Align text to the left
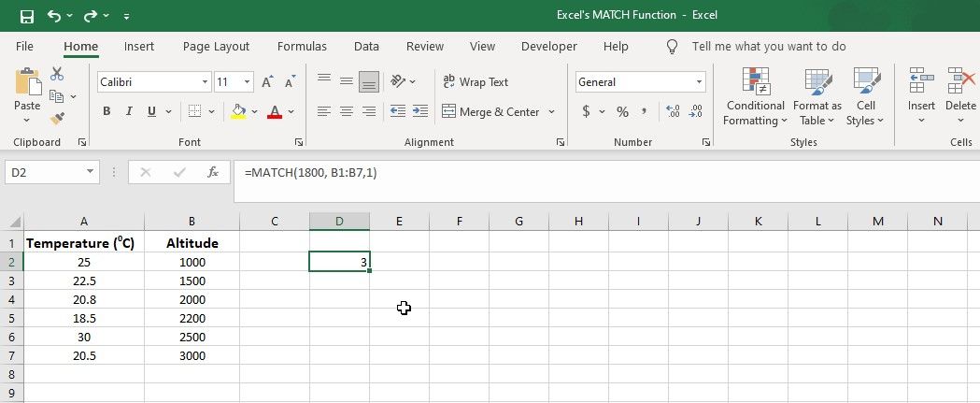980x403 pixels. pyautogui.click(x=324, y=111)
